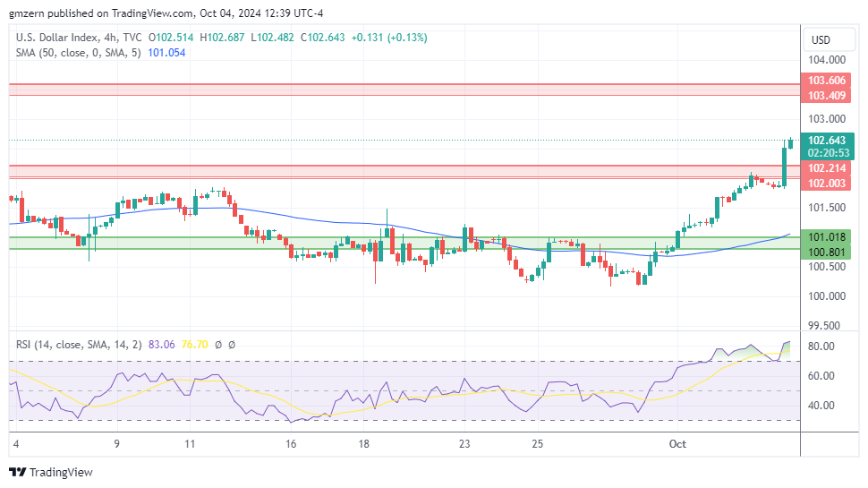Click the high price H102.687
The image size is (868, 488).
[x=222, y=38]
